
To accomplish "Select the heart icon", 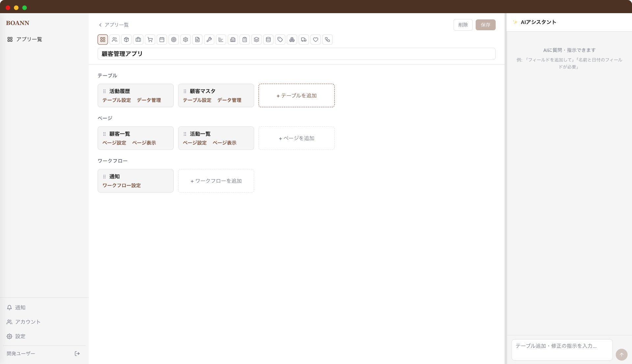I will click(x=316, y=39).
